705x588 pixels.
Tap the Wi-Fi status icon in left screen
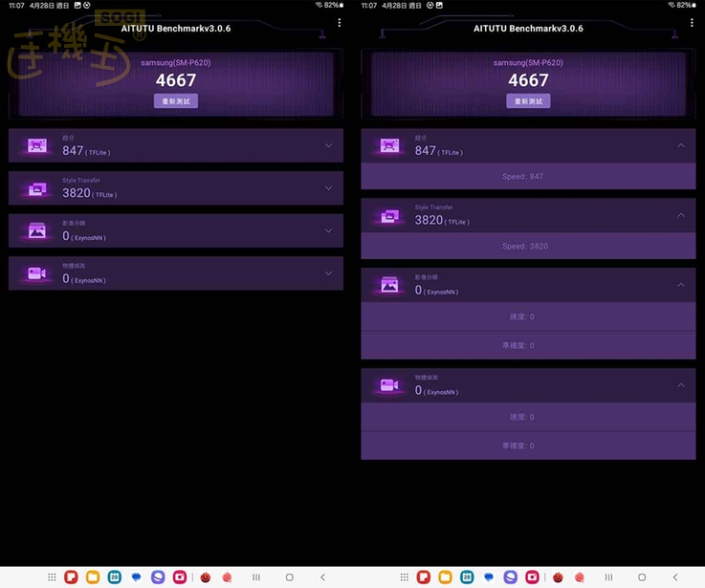point(319,5)
